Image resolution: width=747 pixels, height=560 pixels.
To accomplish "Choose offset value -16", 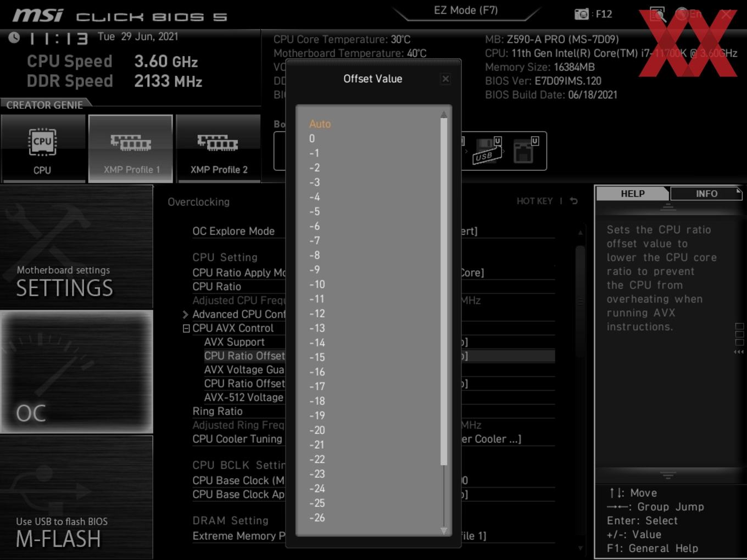I will (317, 372).
